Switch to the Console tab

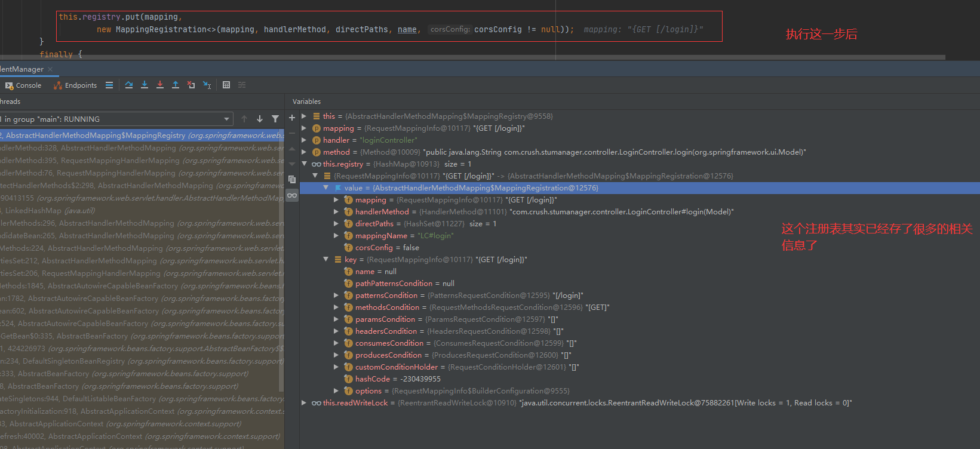(x=23, y=85)
